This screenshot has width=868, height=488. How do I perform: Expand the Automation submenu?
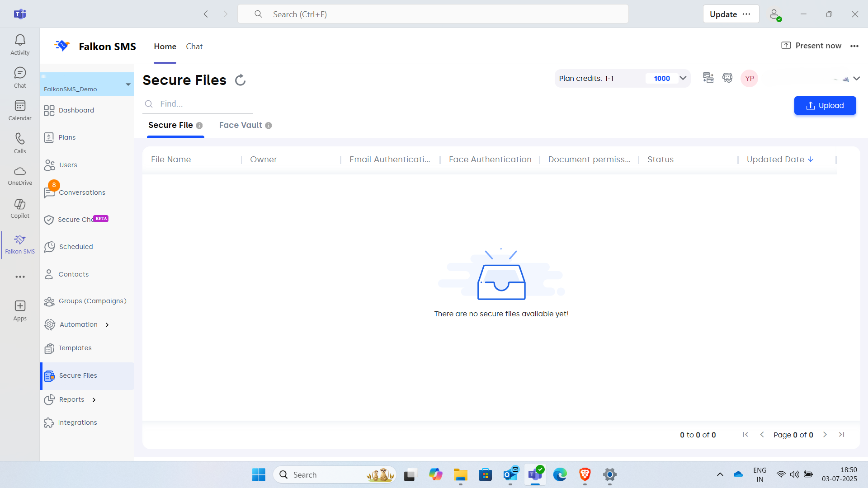coord(107,325)
